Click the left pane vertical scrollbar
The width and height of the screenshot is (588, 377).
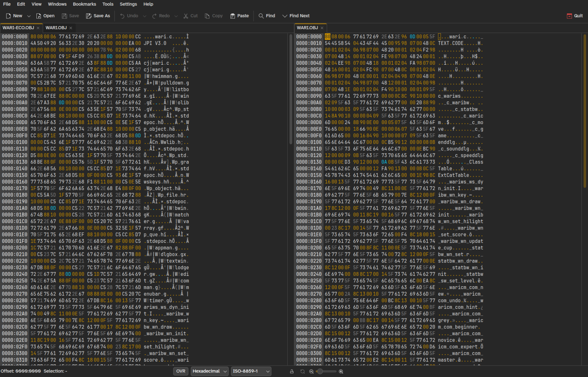(291, 88)
